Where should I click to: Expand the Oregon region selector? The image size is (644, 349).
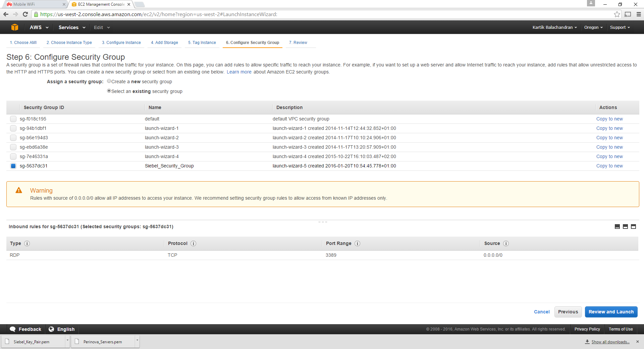coord(593,28)
